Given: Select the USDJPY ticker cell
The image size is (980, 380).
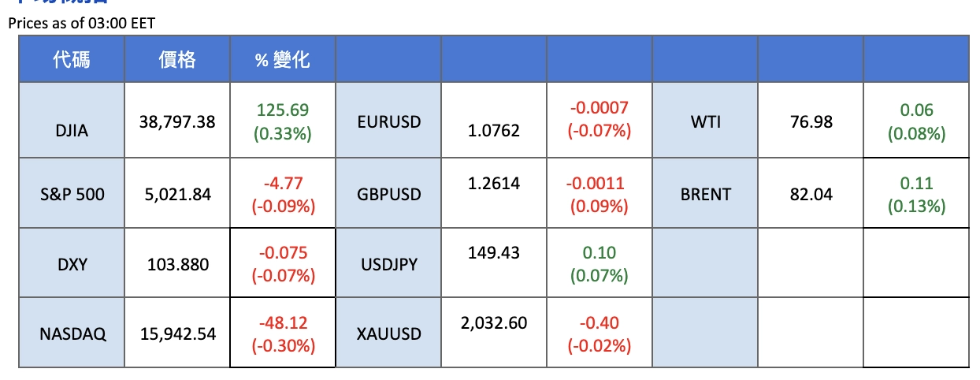Looking at the screenshot, I should pyautogui.click(x=389, y=264).
